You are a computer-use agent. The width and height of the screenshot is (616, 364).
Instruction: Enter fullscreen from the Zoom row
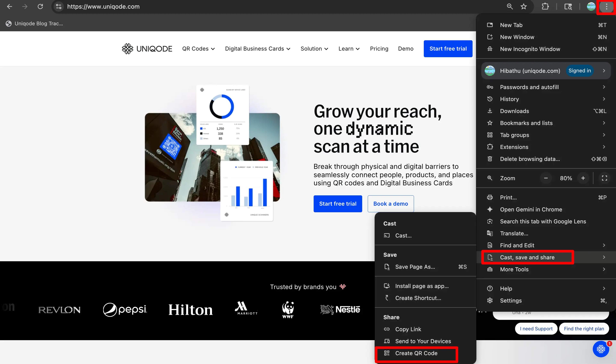(x=604, y=178)
